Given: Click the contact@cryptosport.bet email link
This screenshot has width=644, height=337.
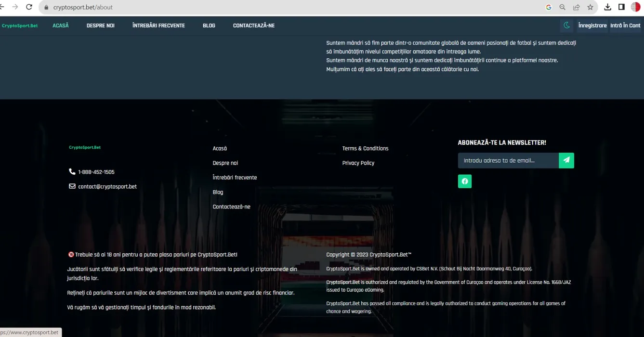Looking at the screenshot, I should point(107,187).
